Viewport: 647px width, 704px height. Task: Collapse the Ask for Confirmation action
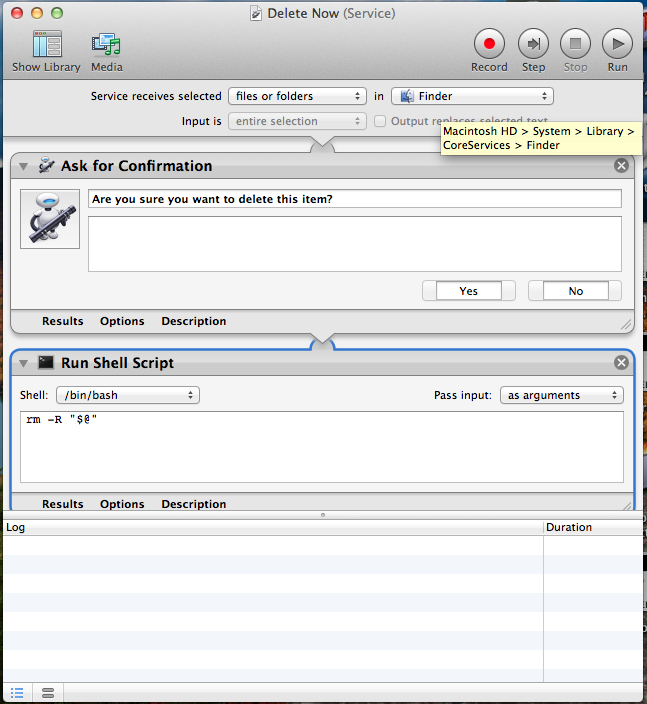coord(23,167)
